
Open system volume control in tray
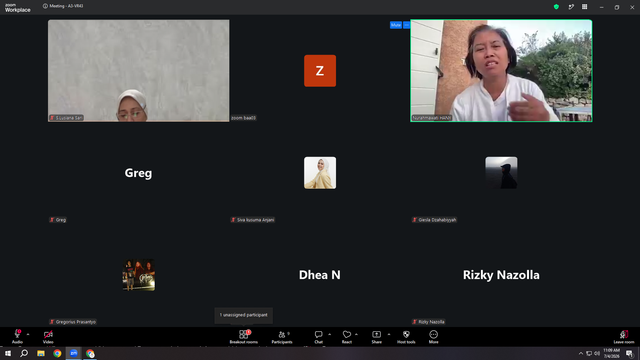coord(597,353)
